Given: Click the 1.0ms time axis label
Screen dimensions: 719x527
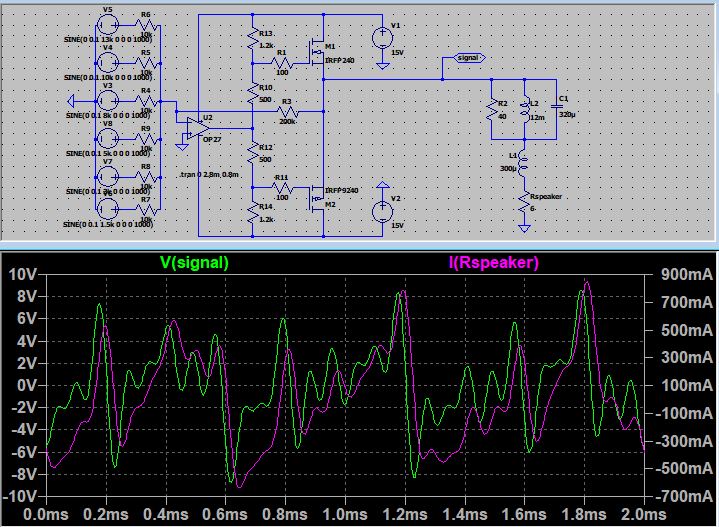Looking at the screenshot, I should [x=345, y=514].
